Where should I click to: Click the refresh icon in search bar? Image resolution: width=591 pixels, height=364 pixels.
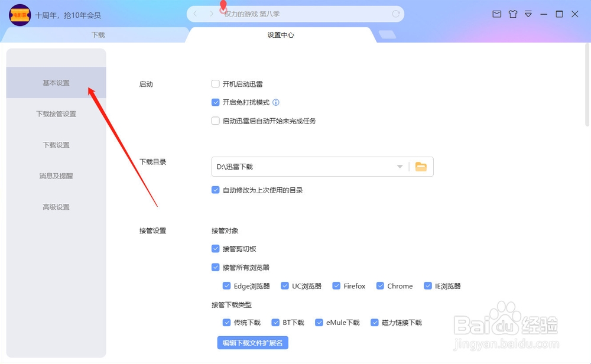coord(396,14)
